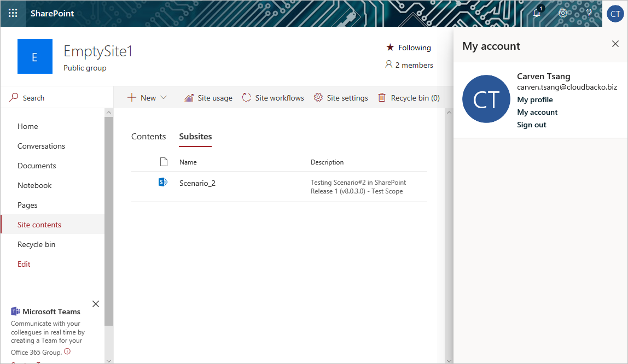Click the Site workflows label
This screenshot has height=364, width=628.
280,98
